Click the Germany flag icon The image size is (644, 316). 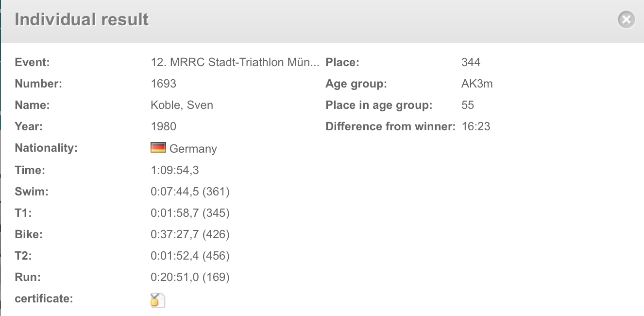(158, 148)
